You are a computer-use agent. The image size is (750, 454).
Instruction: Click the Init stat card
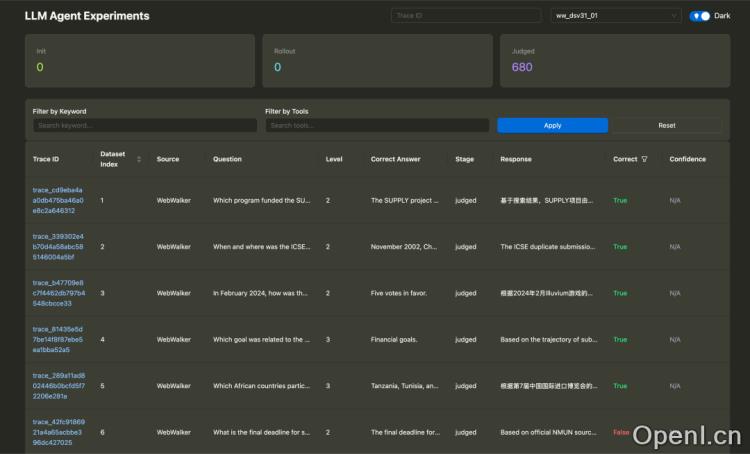pyautogui.click(x=140, y=60)
